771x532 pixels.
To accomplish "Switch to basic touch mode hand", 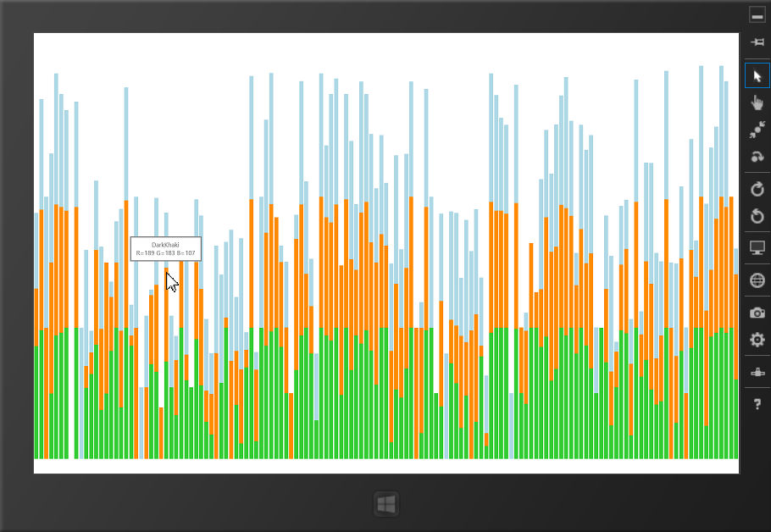I will pos(757,103).
